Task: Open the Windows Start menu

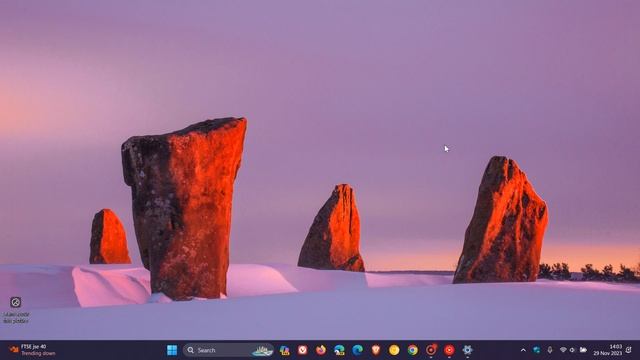Action: click(x=172, y=350)
